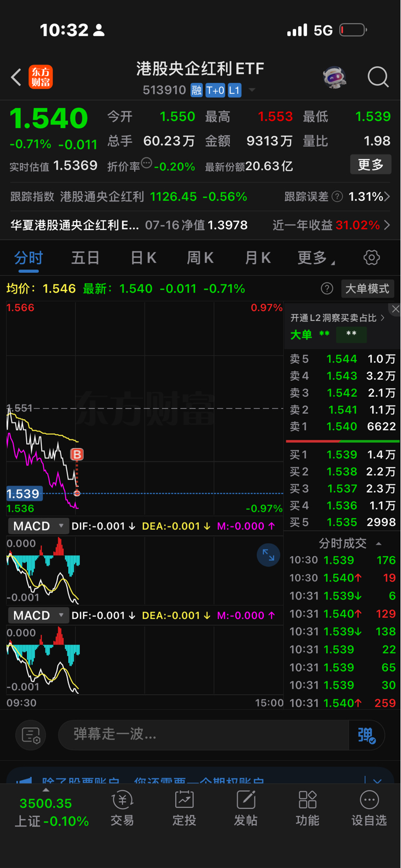Tap the T+0 badge
Screen dimensions: 401x868
tap(215, 90)
